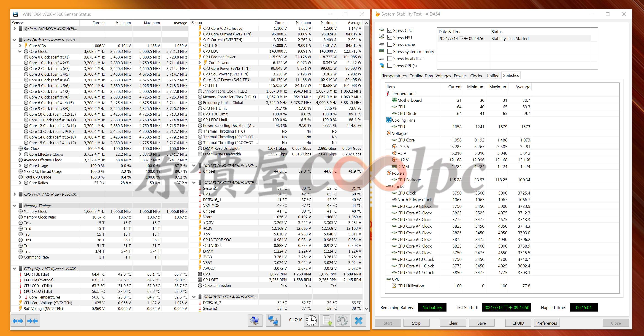644x336 pixels.
Task: Click thermometer icon beside Temperatures in AIDA64
Action: point(388,94)
